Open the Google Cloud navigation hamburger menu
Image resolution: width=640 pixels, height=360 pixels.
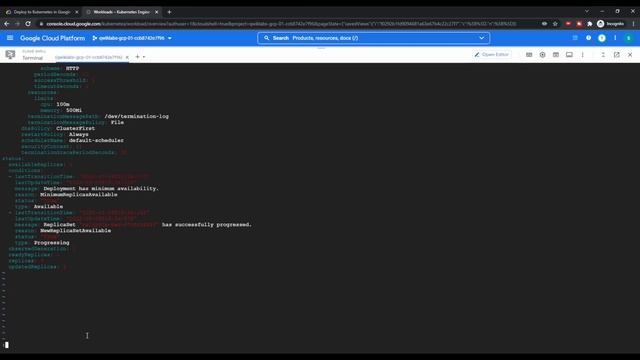click(x=10, y=38)
